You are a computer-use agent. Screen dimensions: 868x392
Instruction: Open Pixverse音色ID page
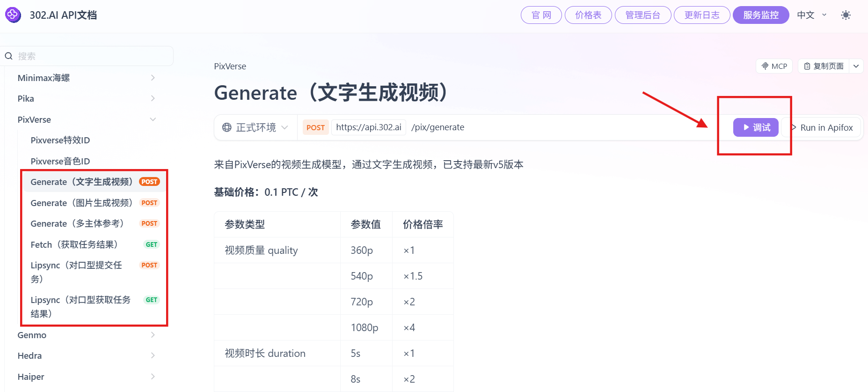[60, 161]
